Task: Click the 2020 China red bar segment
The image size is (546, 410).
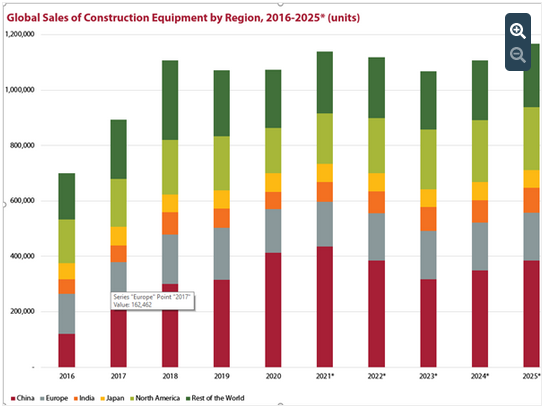Action: pos(273,310)
